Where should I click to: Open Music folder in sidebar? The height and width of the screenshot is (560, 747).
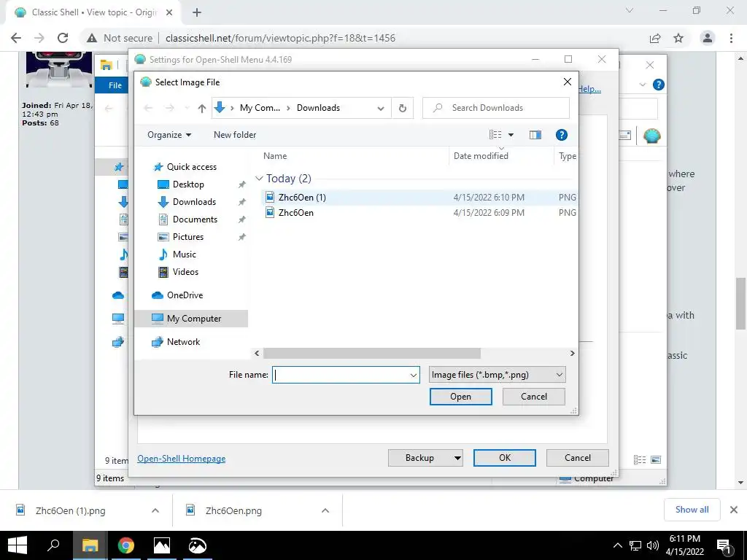184,254
